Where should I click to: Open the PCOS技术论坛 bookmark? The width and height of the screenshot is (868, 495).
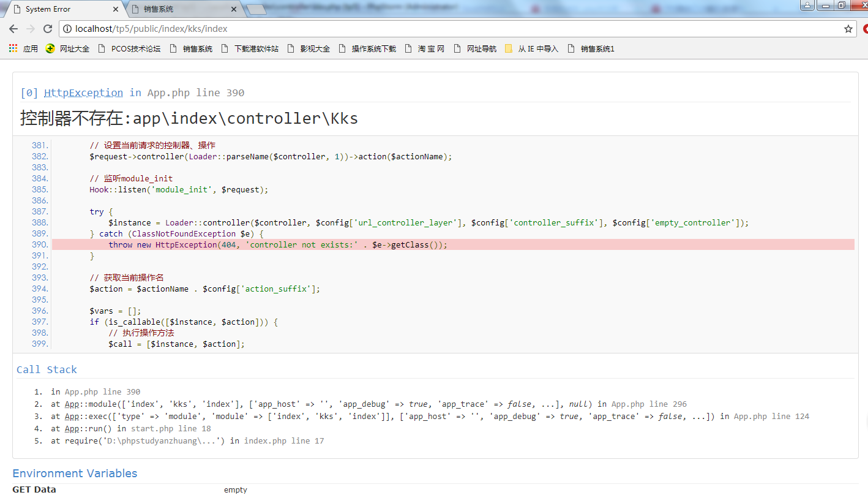129,48
